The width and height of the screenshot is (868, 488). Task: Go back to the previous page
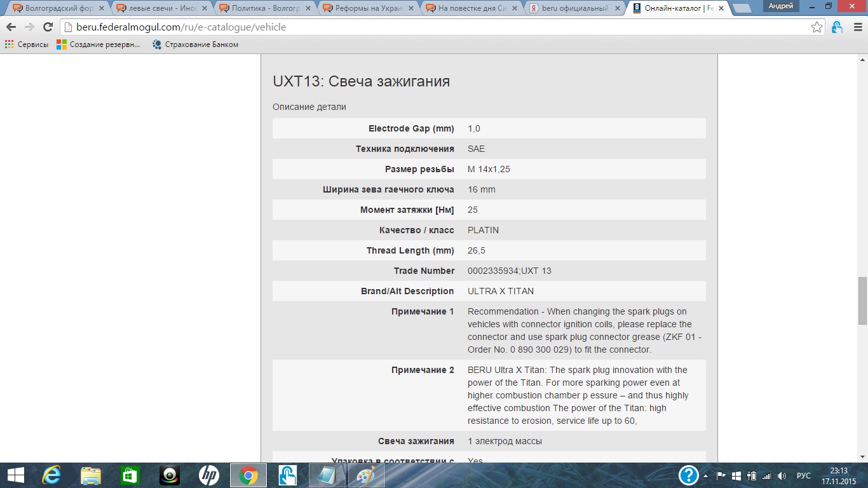coord(11,27)
